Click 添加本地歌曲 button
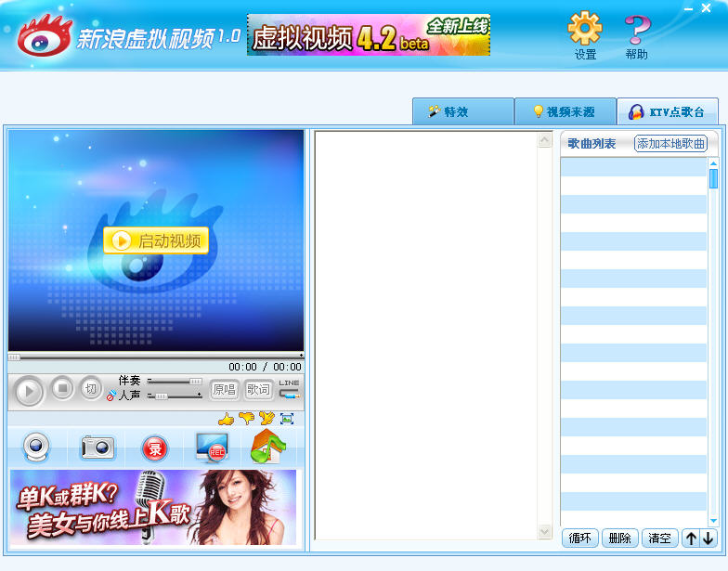The width and height of the screenshot is (728, 571). click(670, 143)
